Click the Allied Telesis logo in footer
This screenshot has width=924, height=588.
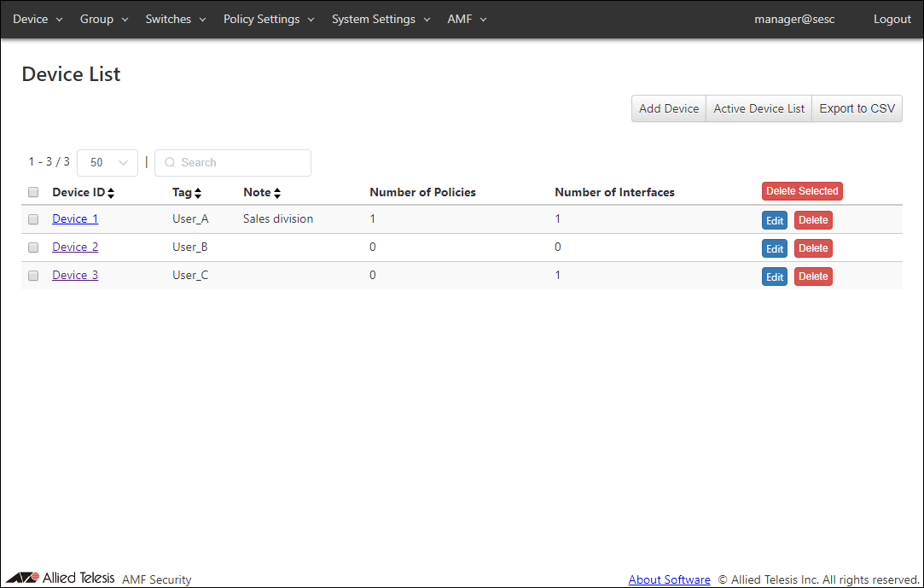click(x=61, y=578)
